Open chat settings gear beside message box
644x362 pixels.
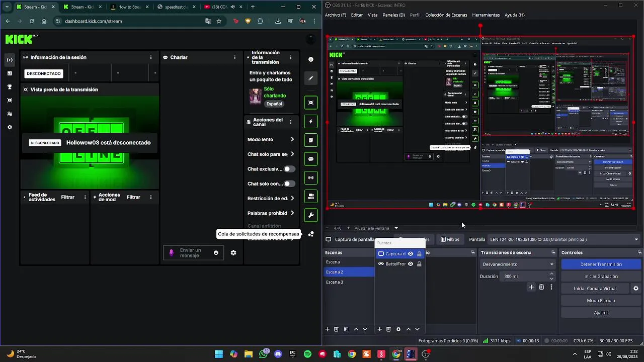(x=233, y=253)
